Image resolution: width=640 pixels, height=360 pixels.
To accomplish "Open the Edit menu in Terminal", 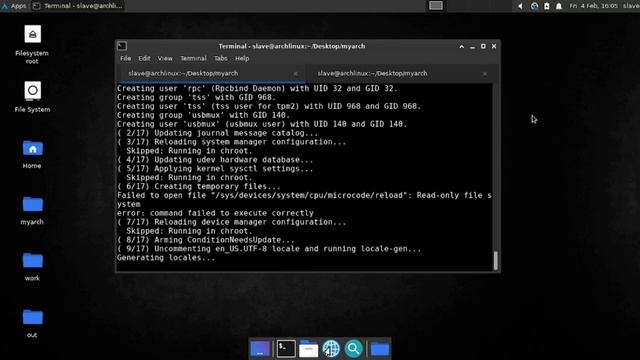I will (144, 58).
